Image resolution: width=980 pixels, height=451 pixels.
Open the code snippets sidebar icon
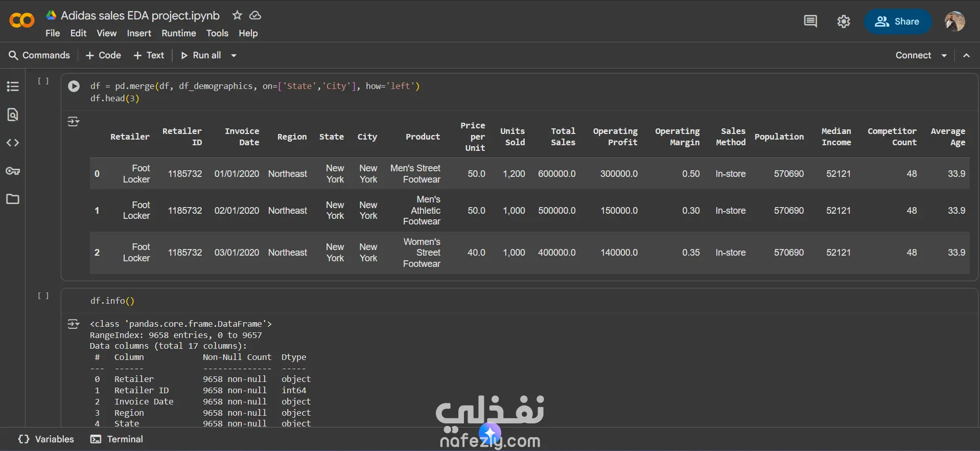(x=13, y=143)
